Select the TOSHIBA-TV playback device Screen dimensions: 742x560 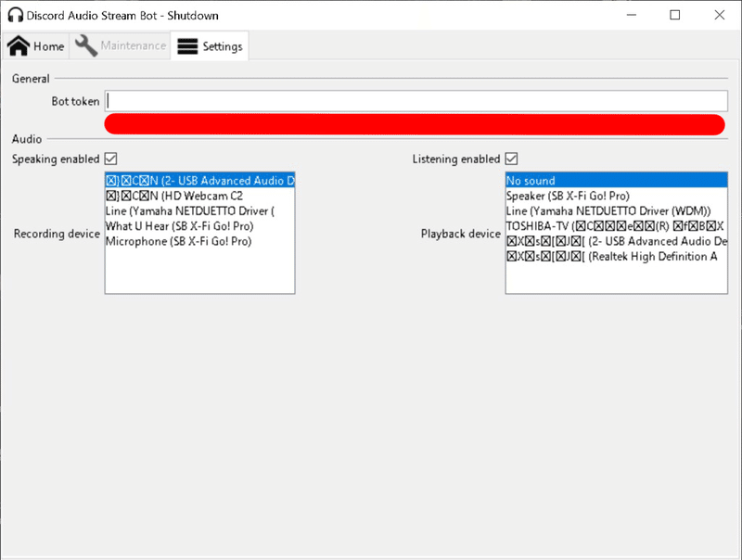616,226
